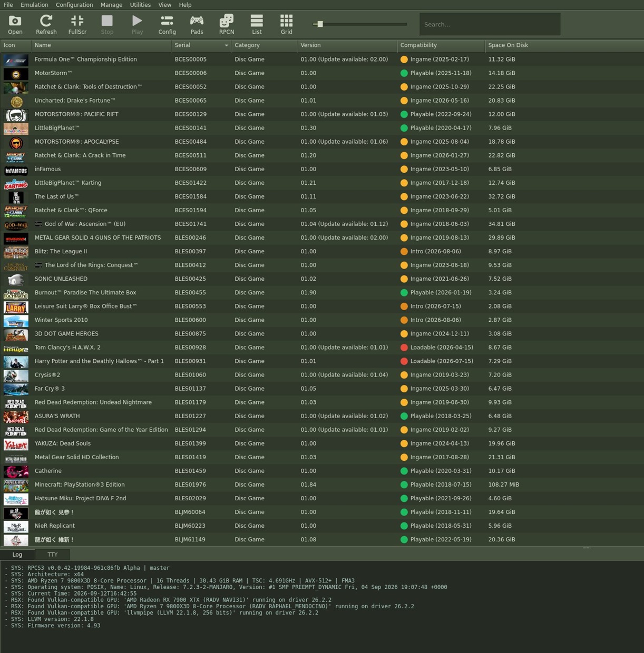The height and width of the screenshot is (653, 644).
Task: Click the 108.27 MiB disk size cell
Action: (503, 484)
